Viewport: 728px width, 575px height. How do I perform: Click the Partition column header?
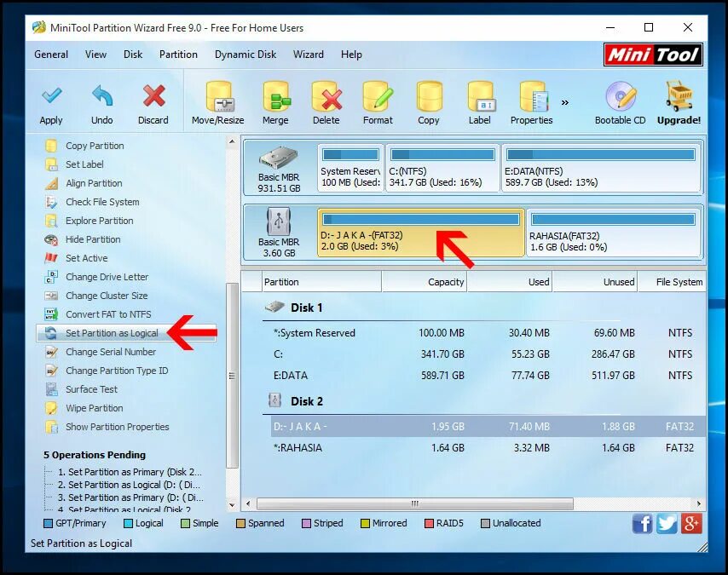coord(321,282)
